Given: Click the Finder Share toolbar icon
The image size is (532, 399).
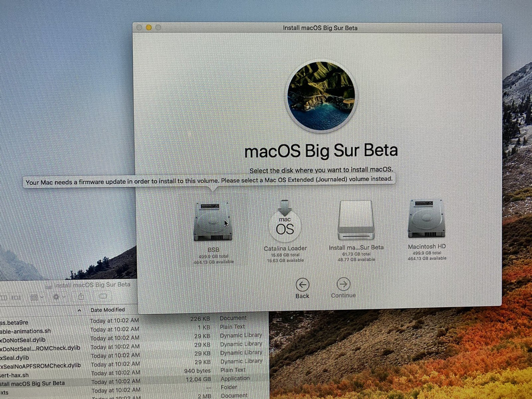Looking at the screenshot, I should (x=81, y=297).
